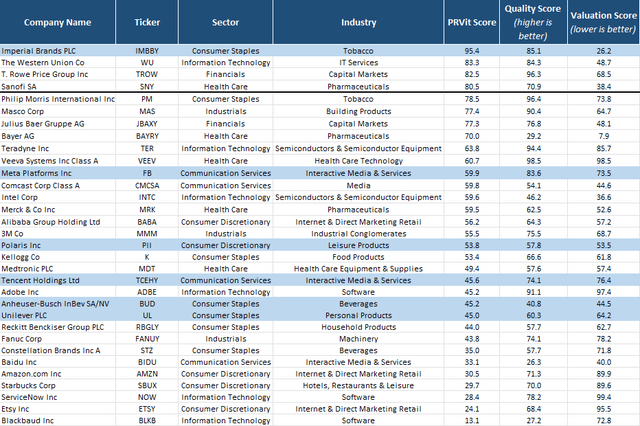The width and height of the screenshot is (640, 426).
Task: Select T. Rowe Price quality score 96.3
Action: point(533,75)
